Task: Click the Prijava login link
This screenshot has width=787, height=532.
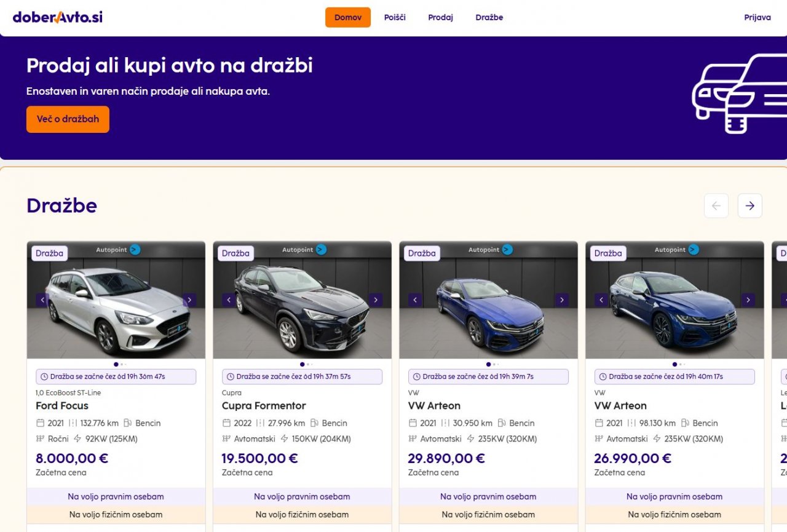Action: (x=757, y=17)
